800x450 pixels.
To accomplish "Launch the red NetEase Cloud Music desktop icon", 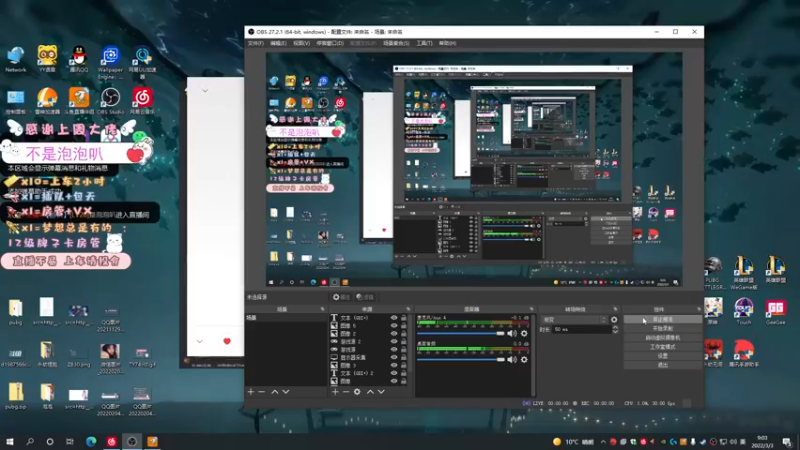I will 142,101.
